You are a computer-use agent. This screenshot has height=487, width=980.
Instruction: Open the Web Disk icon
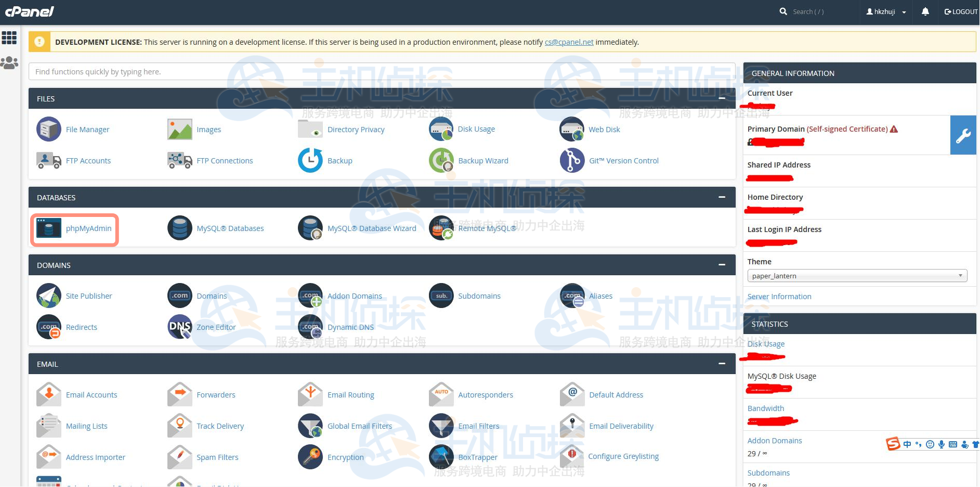point(572,129)
